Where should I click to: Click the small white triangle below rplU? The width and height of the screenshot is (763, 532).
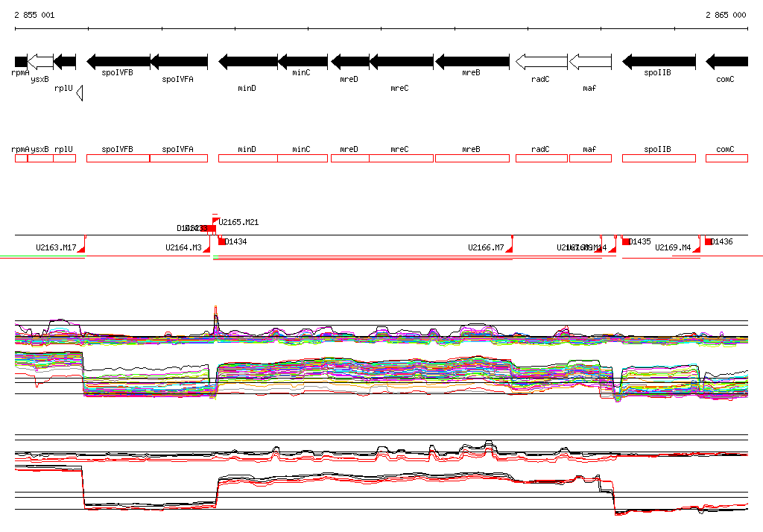click(x=80, y=93)
